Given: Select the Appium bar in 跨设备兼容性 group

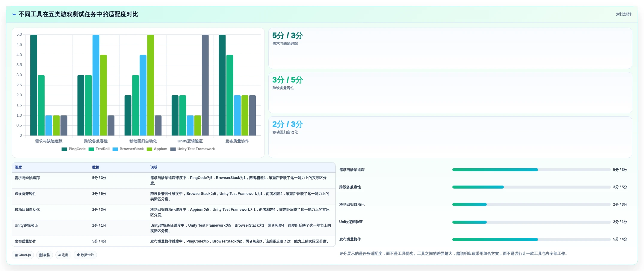Looking at the screenshot, I should pyautogui.click(x=103, y=95).
